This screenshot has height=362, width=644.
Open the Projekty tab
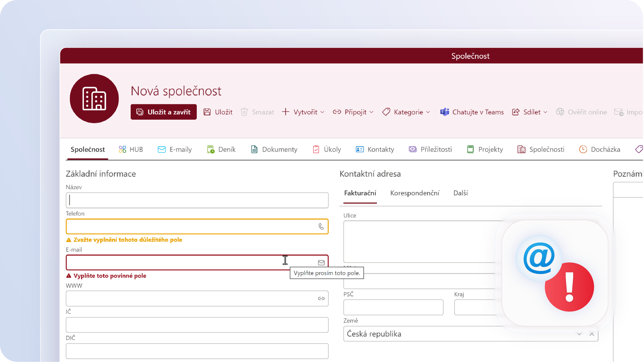(x=485, y=149)
